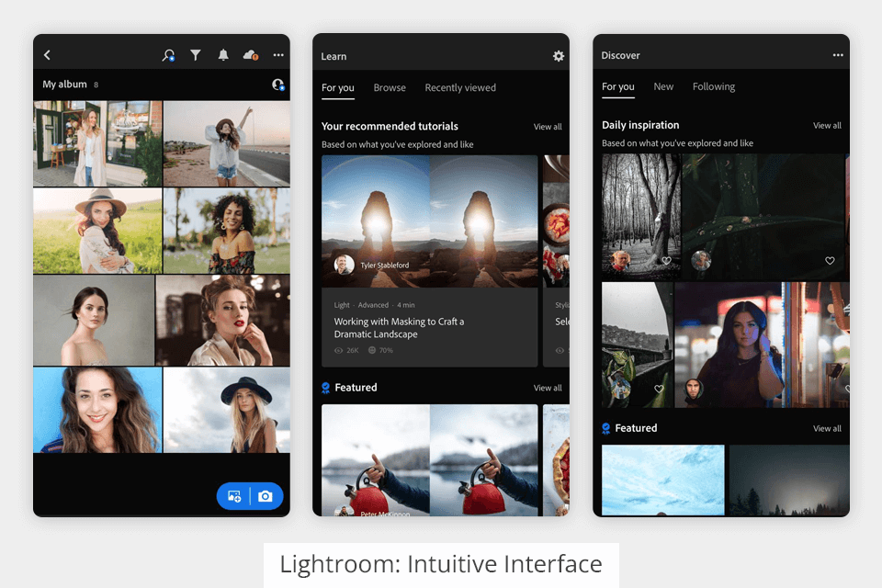Open Tyler Stableford author avatar

pos(344,264)
